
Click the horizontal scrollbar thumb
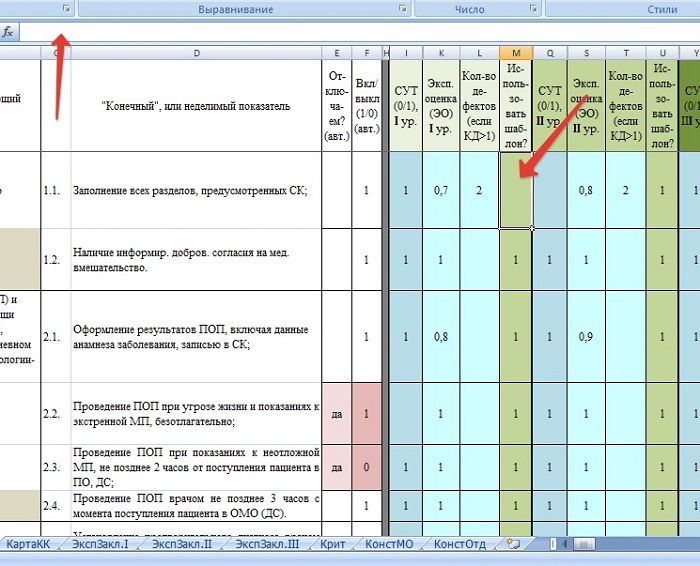tap(583, 544)
